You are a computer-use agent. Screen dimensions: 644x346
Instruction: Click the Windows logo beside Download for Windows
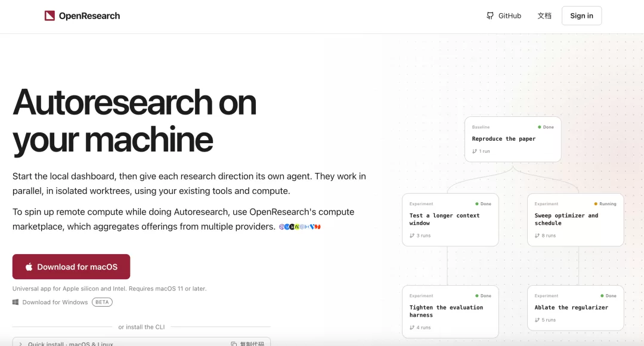(x=16, y=302)
